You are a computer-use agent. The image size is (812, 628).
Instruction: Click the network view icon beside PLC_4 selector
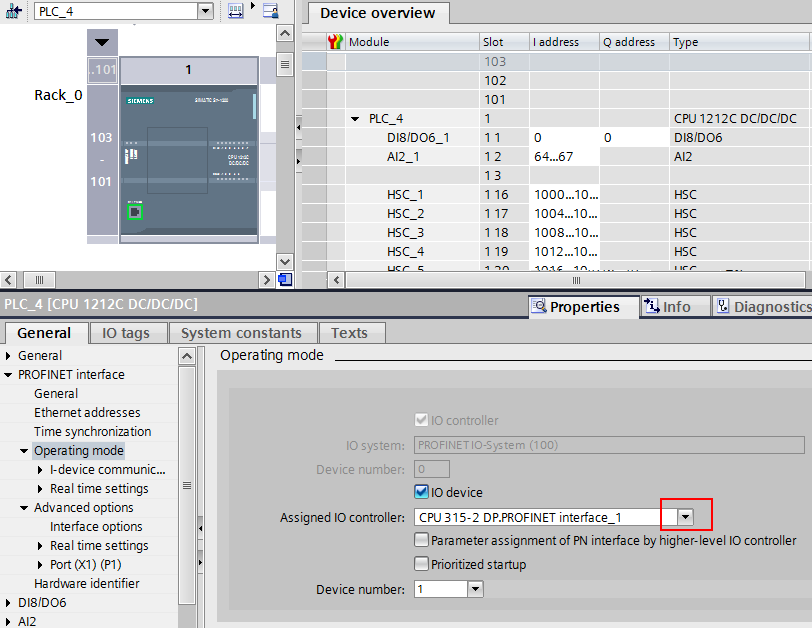point(14,11)
